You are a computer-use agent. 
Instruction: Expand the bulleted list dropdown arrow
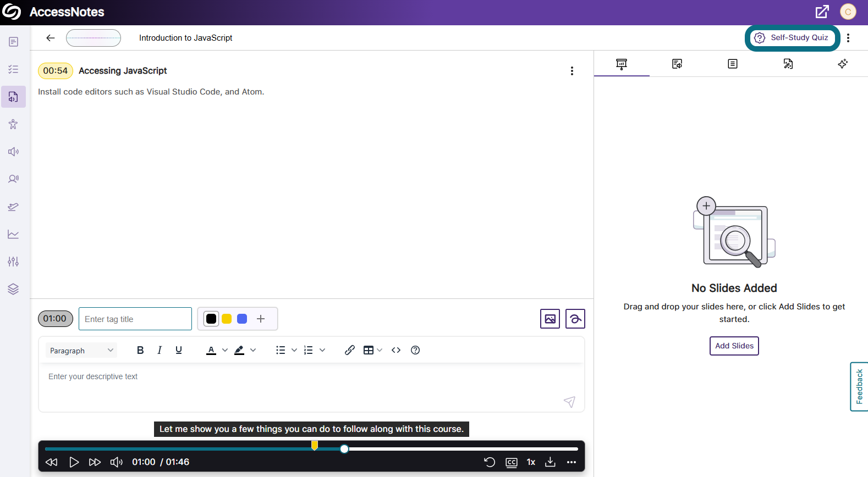(294, 350)
